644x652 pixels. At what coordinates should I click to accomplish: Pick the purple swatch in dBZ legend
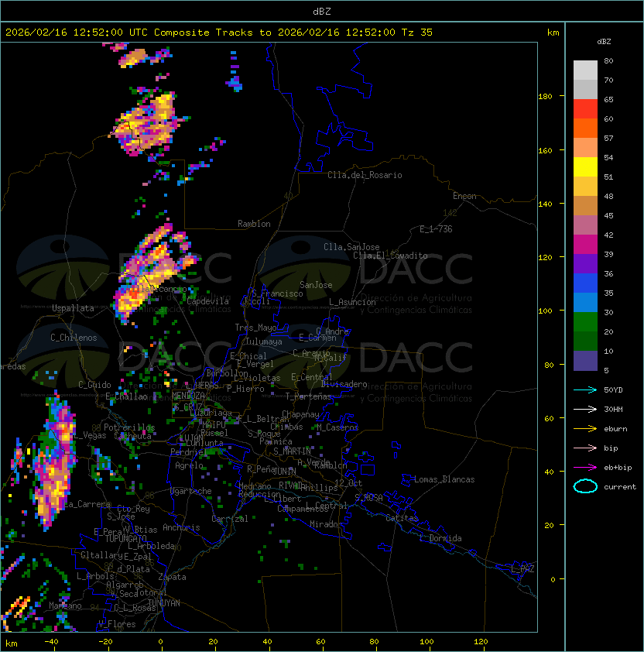585,264
